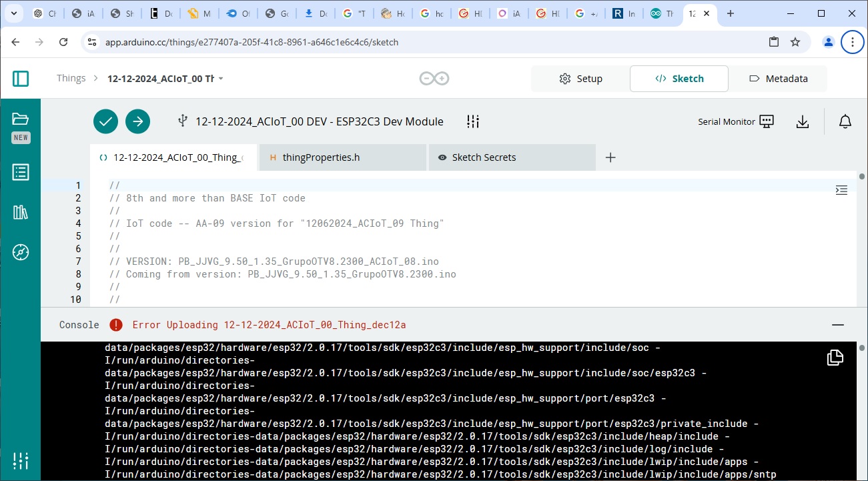
Task: Verify the sketch with the checkmark icon
Action: point(105,121)
